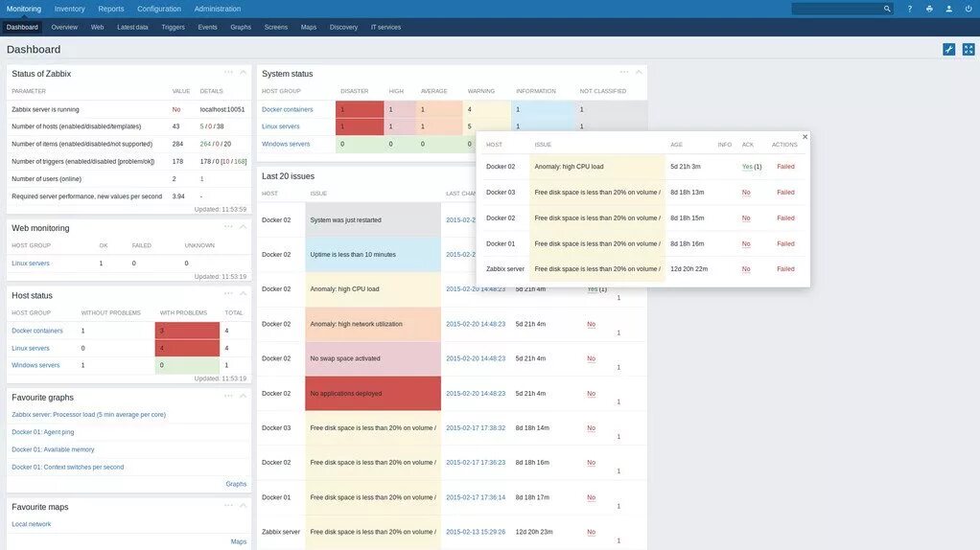Image resolution: width=980 pixels, height=550 pixels.
Task: Click 'Anomaly: high network utilization' issue cell
Action: [373, 324]
